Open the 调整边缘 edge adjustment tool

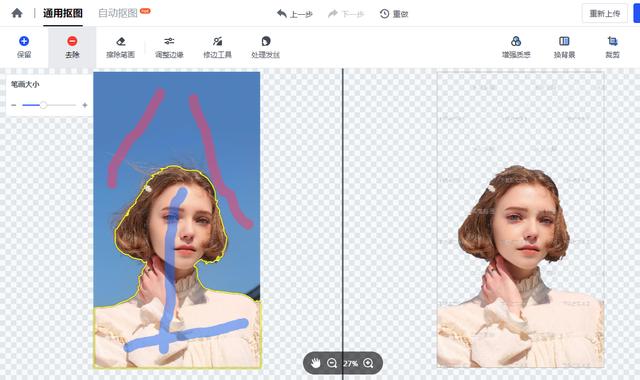(x=169, y=47)
